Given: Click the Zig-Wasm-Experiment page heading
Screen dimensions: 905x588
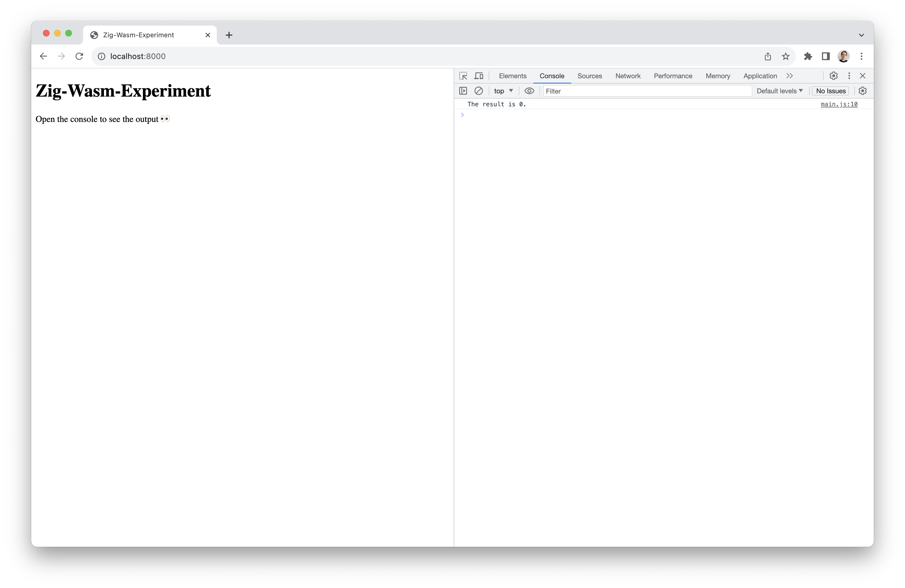Looking at the screenshot, I should click(x=123, y=91).
